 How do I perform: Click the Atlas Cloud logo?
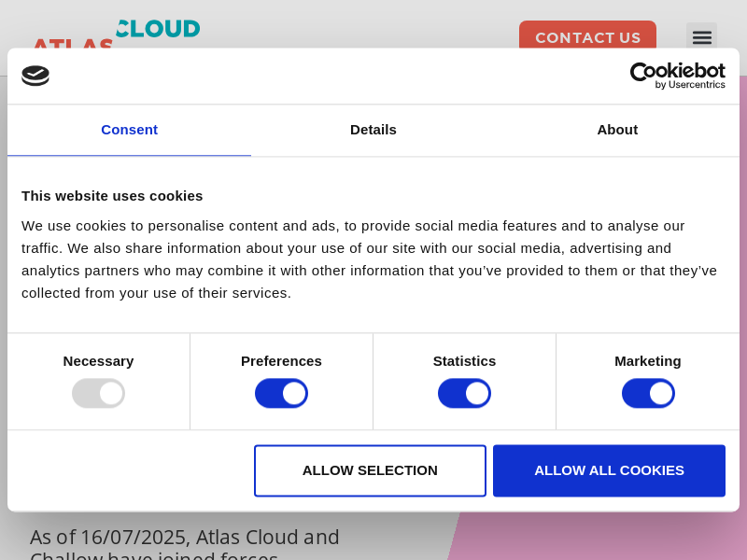click(x=116, y=35)
